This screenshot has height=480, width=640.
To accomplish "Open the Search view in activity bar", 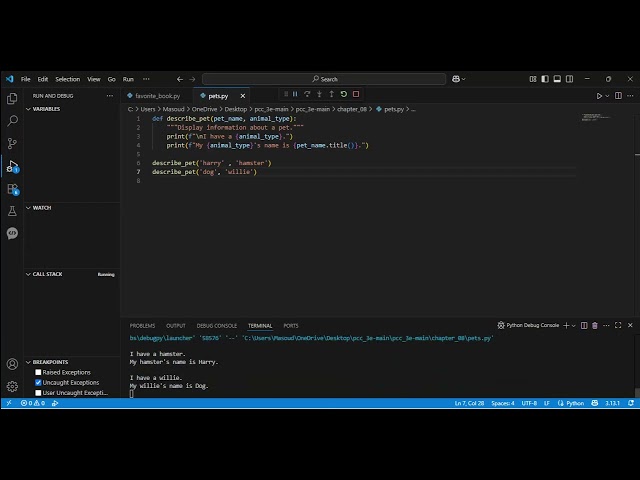I will point(12,121).
